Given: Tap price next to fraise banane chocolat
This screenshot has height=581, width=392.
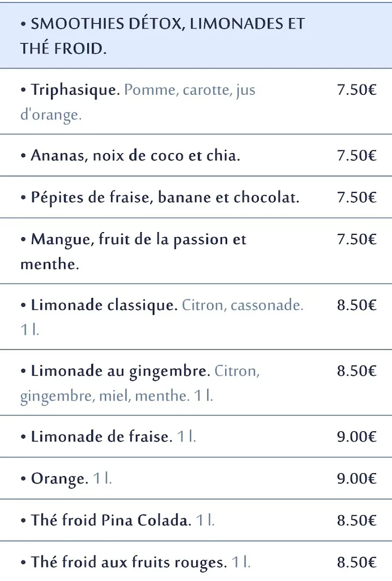Looking at the screenshot, I should coord(356,197).
